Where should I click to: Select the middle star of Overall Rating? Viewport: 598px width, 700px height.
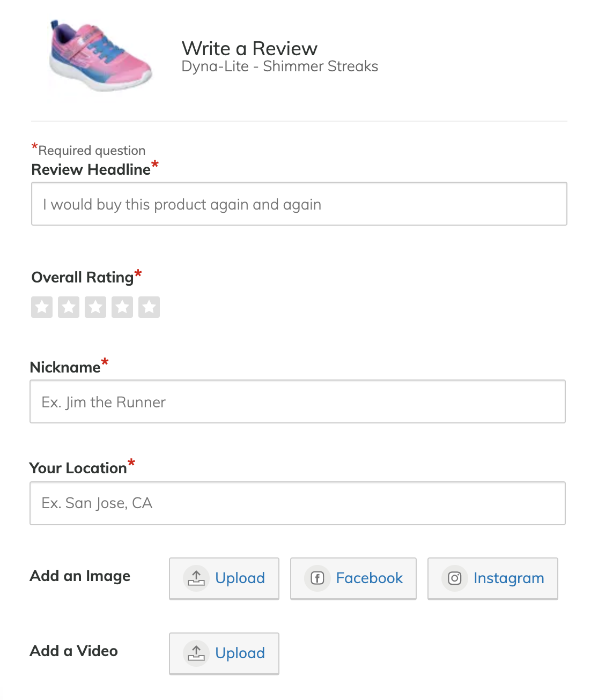point(96,307)
